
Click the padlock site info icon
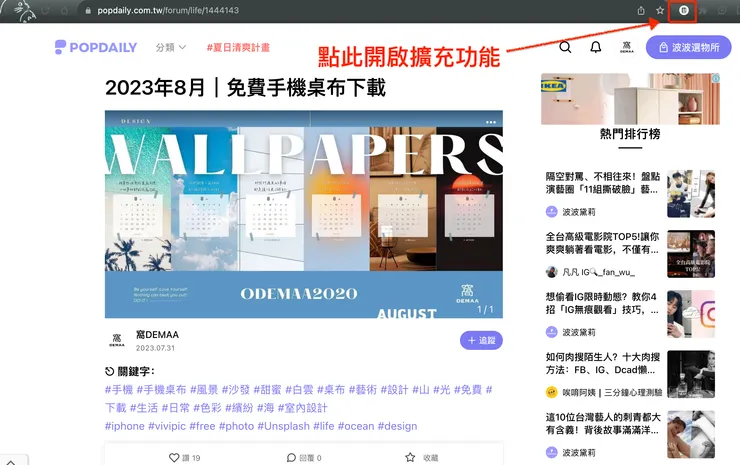click(x=88, y=10)
